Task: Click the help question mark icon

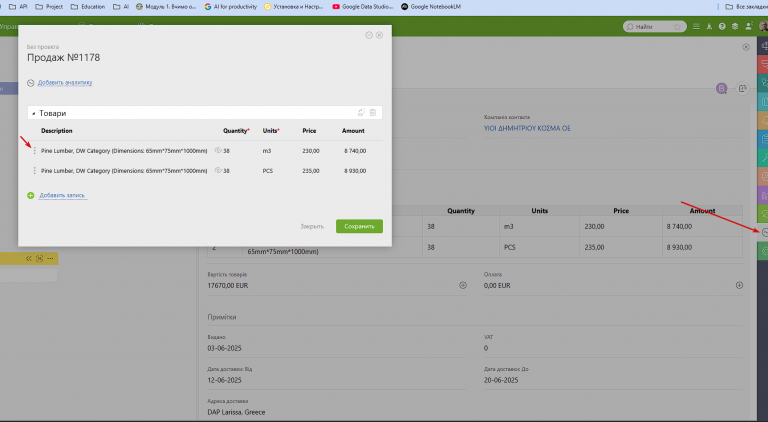Action: 722,26
